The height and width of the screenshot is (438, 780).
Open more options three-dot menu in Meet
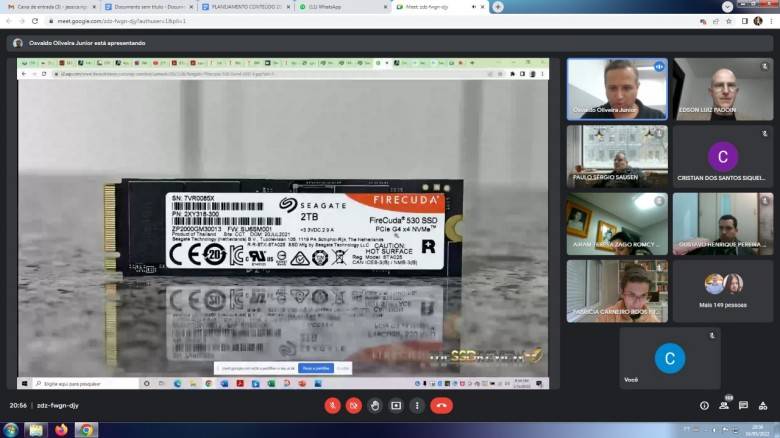[417, 406]
